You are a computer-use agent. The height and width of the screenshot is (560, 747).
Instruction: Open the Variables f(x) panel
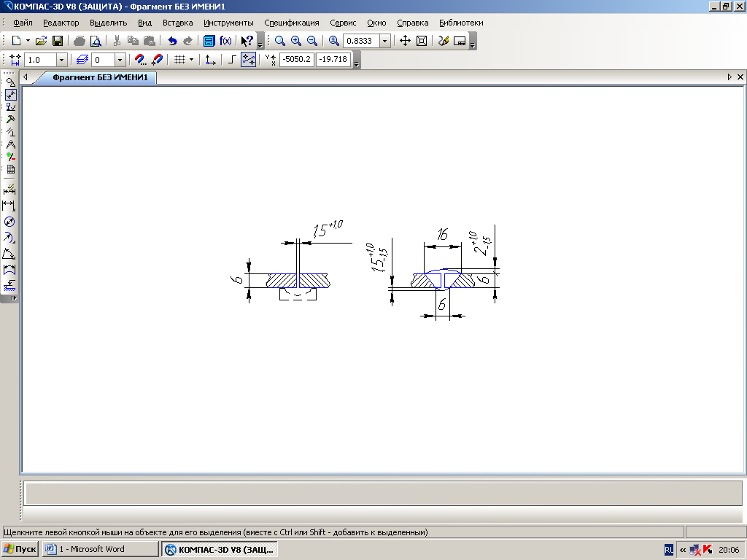coord(225,41)
